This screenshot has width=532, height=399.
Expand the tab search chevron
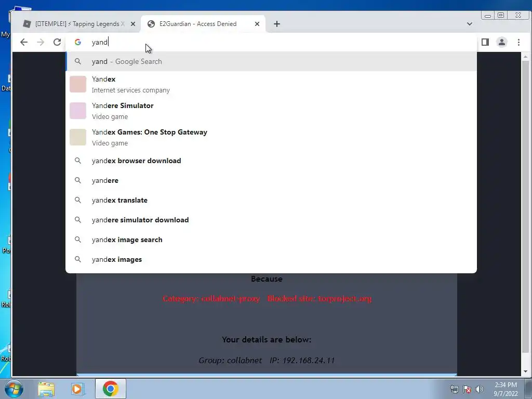coord(470,24)
